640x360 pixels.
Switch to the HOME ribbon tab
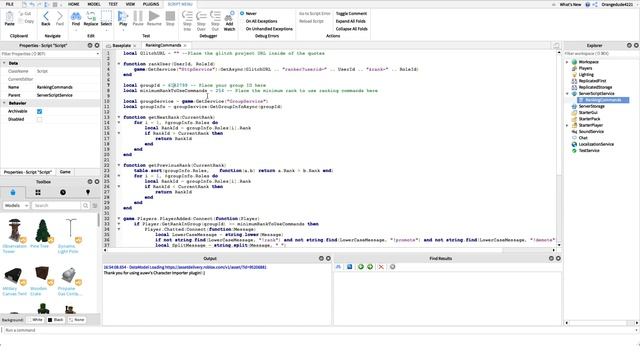click(x=73, y=4)
